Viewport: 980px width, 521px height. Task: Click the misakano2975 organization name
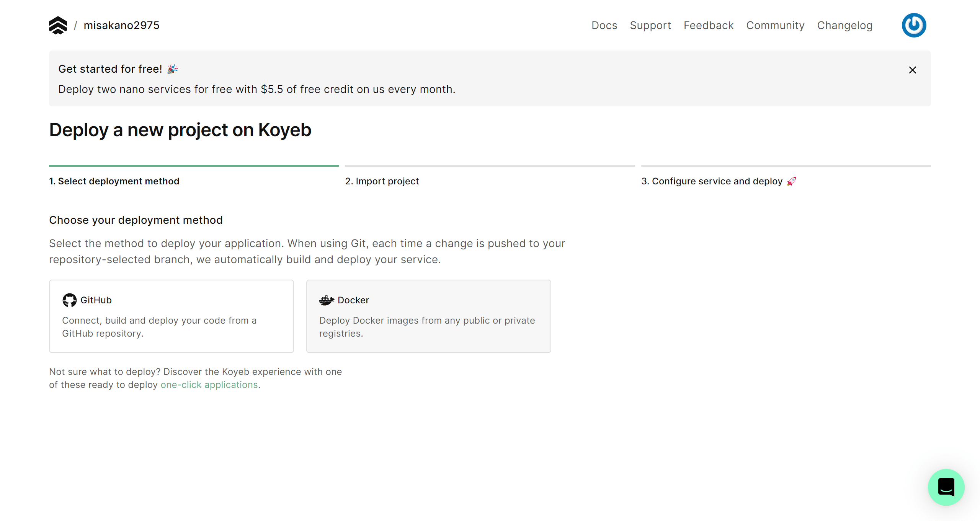tap(121, 25)
